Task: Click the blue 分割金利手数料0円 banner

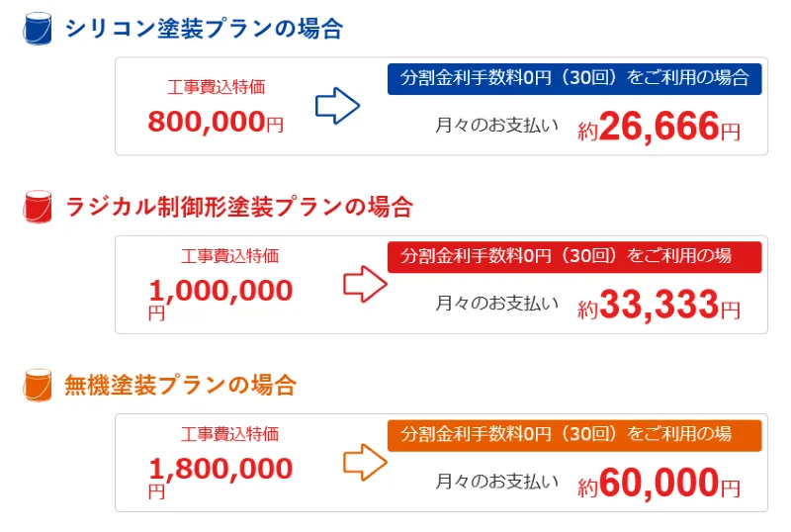Action: click(574, 78)
